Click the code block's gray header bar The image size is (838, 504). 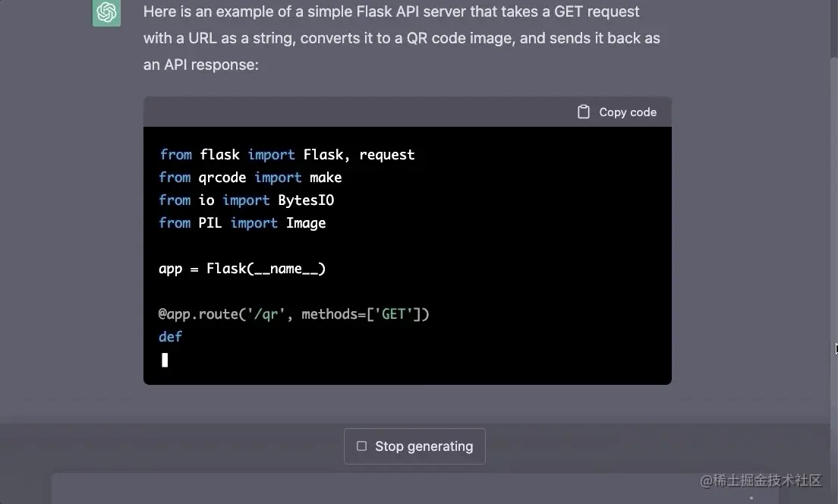pyautogui.click(x=357, y=112)
